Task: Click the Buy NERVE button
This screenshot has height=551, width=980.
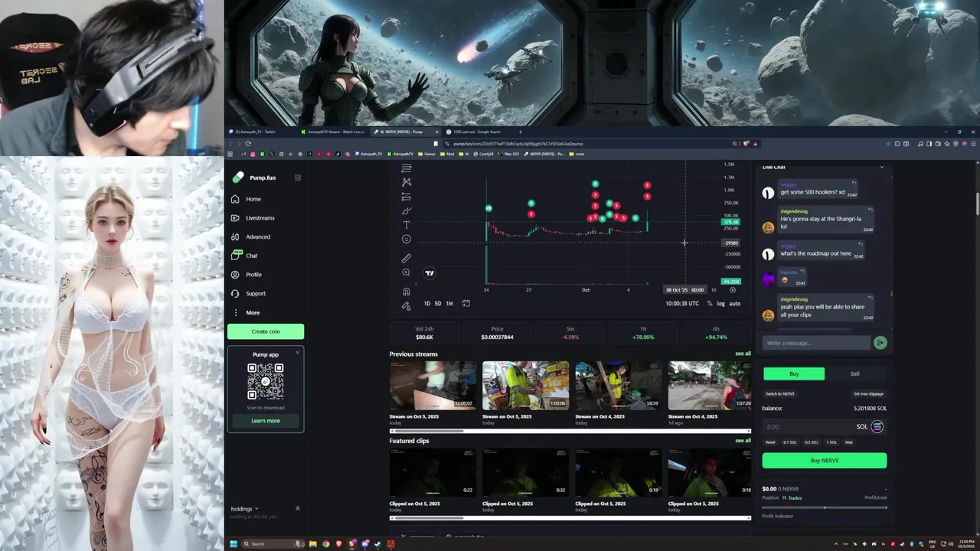Action: click(825, 461)
